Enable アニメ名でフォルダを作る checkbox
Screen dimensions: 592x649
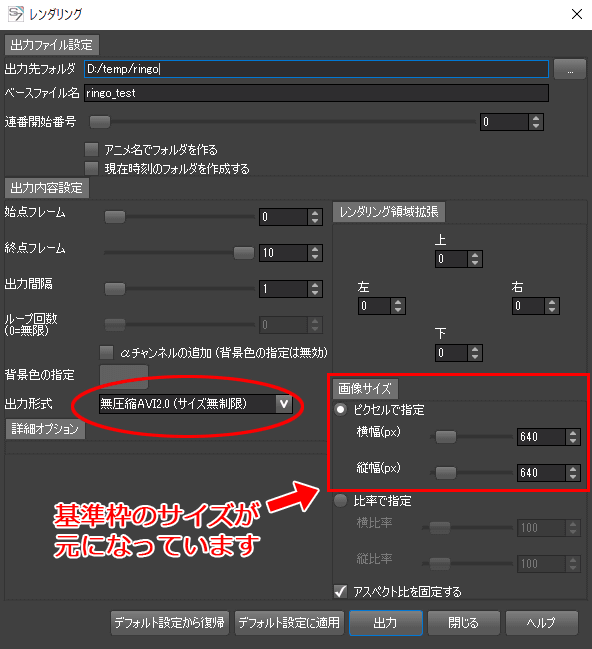pos(91,149)
